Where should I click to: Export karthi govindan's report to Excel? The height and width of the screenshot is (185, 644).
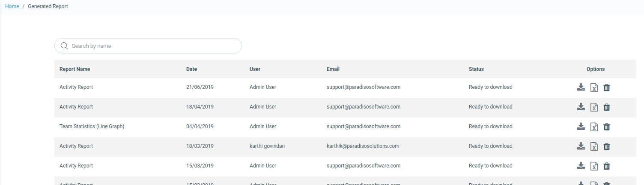click(594, 147)
